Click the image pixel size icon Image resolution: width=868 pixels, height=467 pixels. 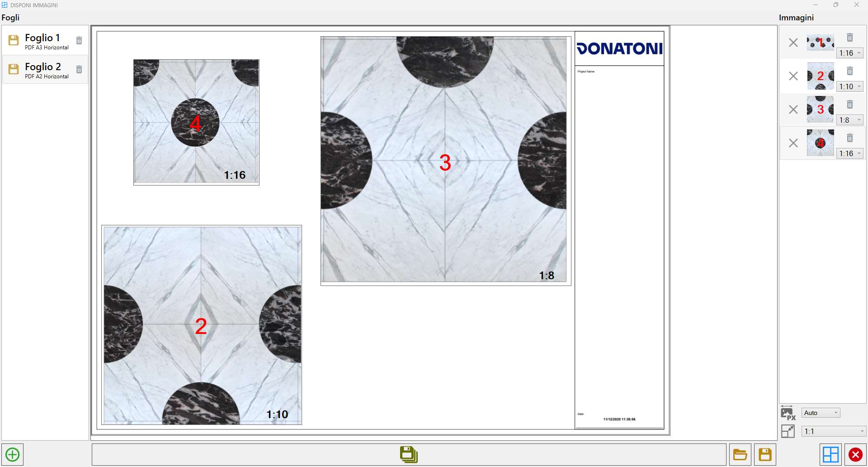(x=788, y=413)
